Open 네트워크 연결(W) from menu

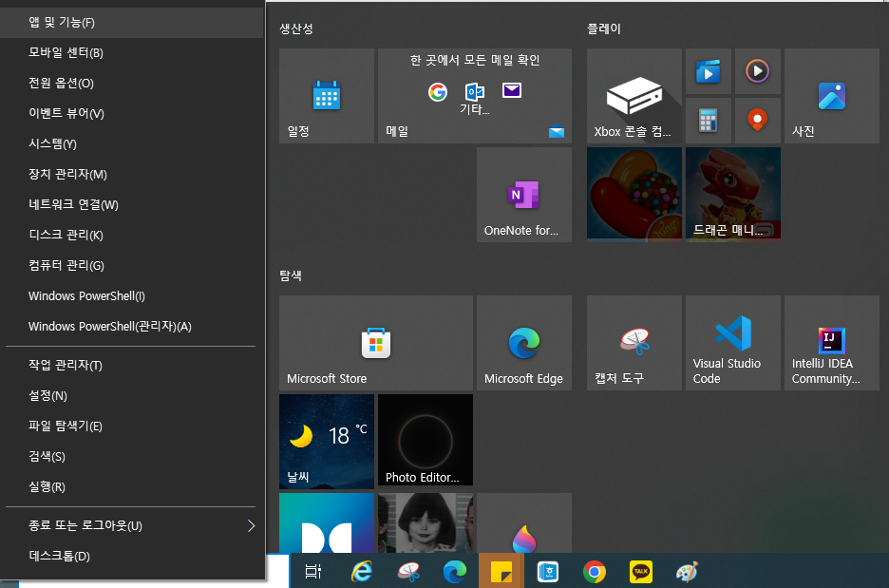[x=131, y=204]
